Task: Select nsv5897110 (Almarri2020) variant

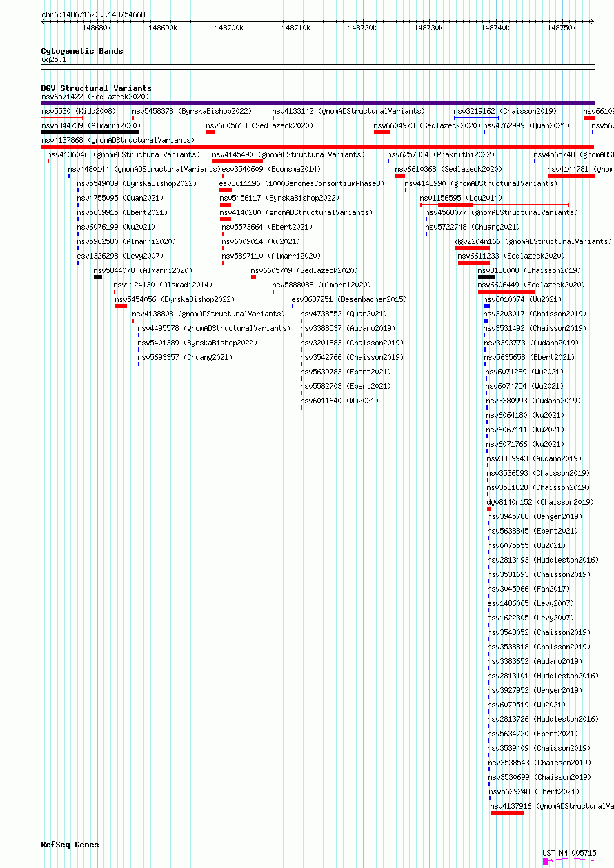Action: click(x=271, y=256)
